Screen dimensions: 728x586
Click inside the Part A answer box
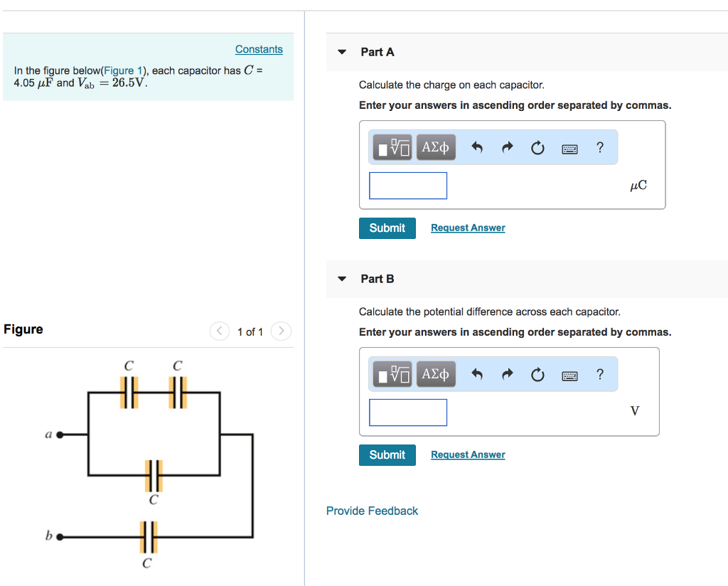click(407, 185)
